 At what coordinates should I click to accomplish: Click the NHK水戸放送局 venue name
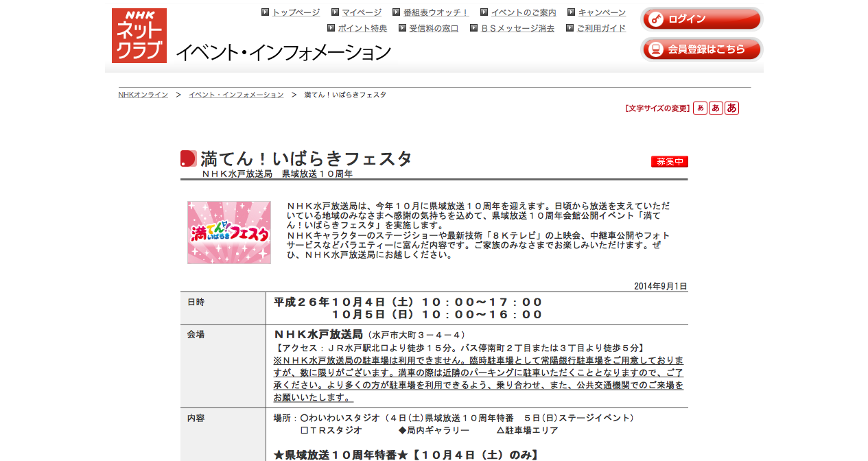pos(318,335)
